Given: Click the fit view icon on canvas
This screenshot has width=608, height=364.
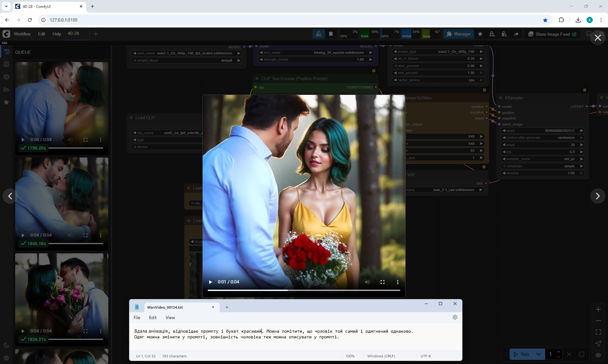Looking at the screenshot, I should click(x=598, y=332).
